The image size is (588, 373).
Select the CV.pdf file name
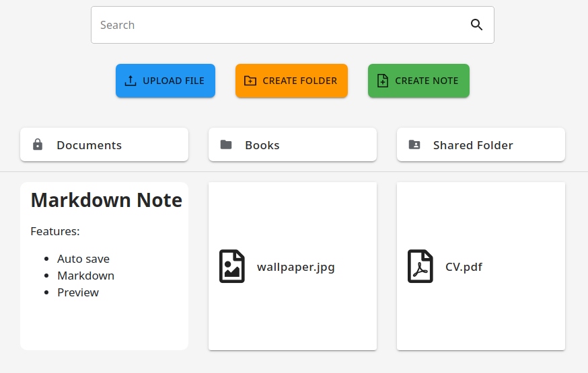point(464,267)
